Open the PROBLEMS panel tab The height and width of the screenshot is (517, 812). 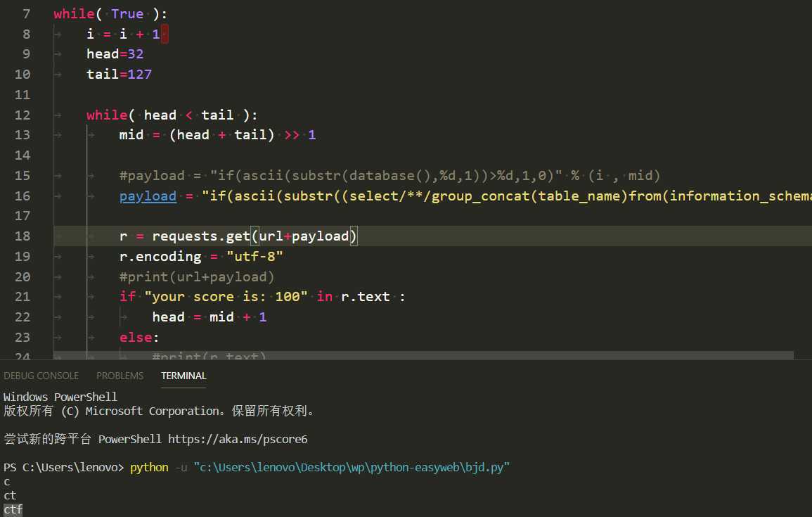(x=120, y=376)
